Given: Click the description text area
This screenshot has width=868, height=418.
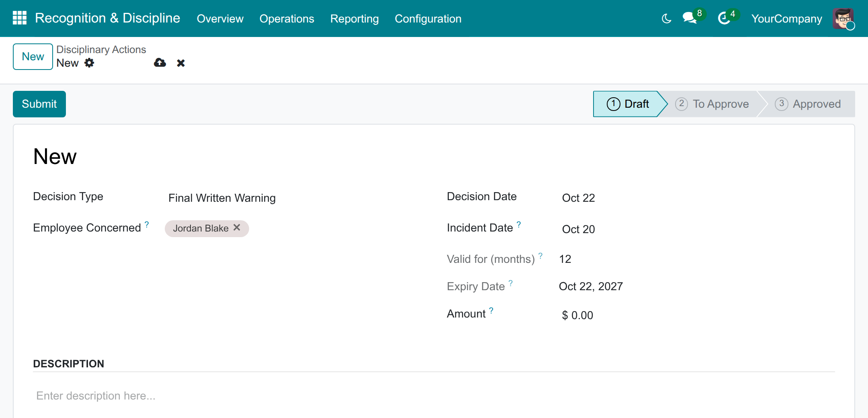Looking at the screenshot, I should tap(434, 396).
